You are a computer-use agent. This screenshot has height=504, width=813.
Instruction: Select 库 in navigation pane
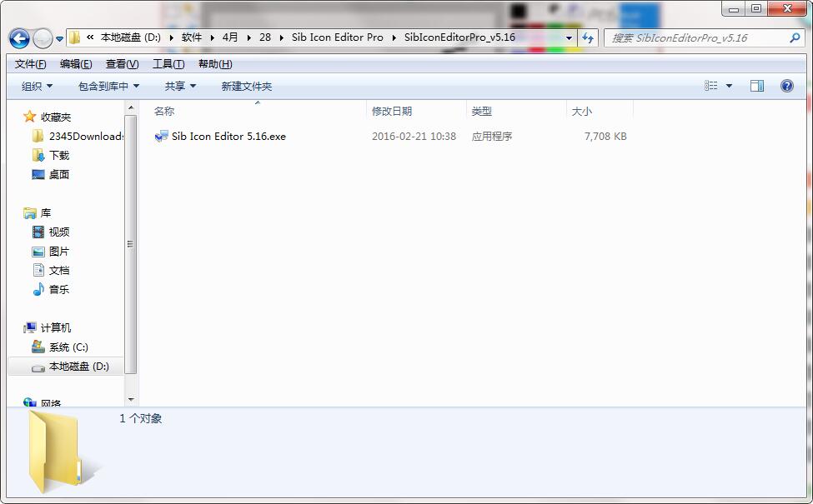[46, 213]
